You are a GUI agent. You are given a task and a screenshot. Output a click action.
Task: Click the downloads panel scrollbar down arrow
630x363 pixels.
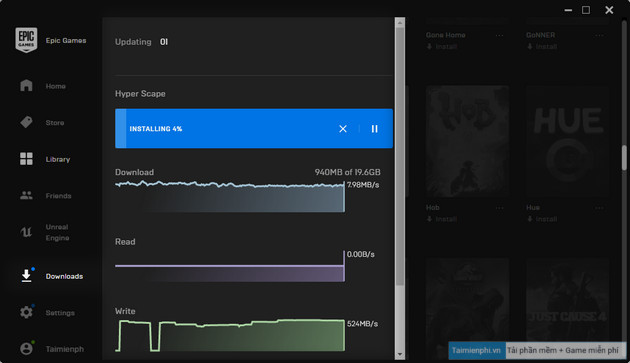[400, 354]
